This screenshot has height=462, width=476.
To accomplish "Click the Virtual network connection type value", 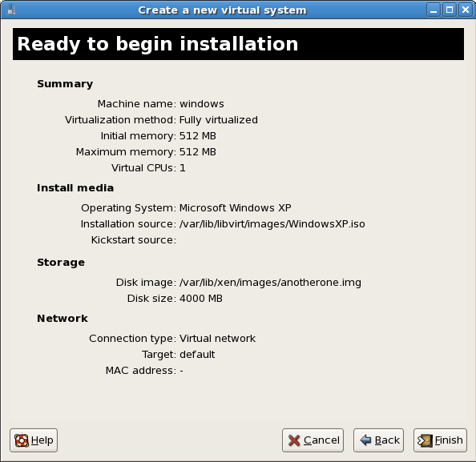I will tap(217, 339).
